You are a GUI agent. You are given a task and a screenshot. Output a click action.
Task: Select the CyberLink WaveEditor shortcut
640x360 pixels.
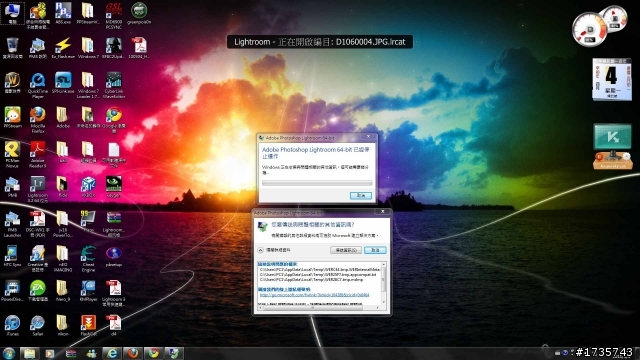[x=114, y=85]
